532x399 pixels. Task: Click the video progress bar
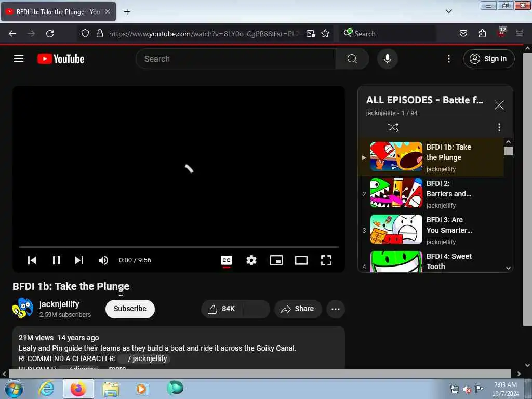pos(179,247)
